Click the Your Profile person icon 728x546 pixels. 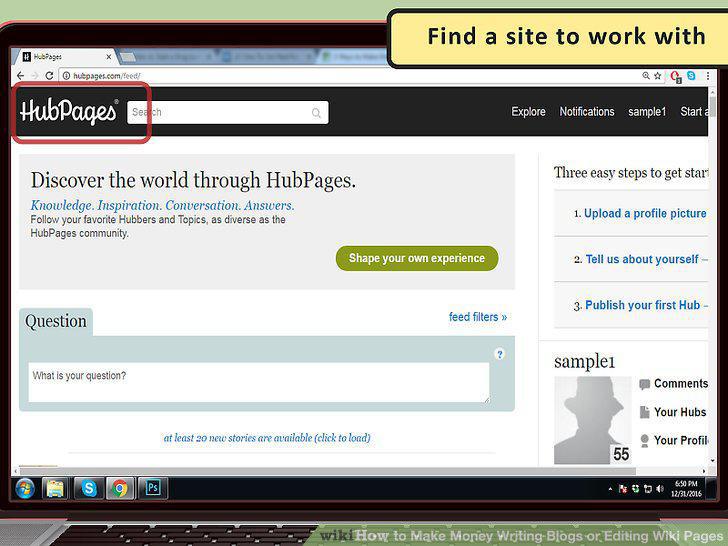(x=644, y=441)
